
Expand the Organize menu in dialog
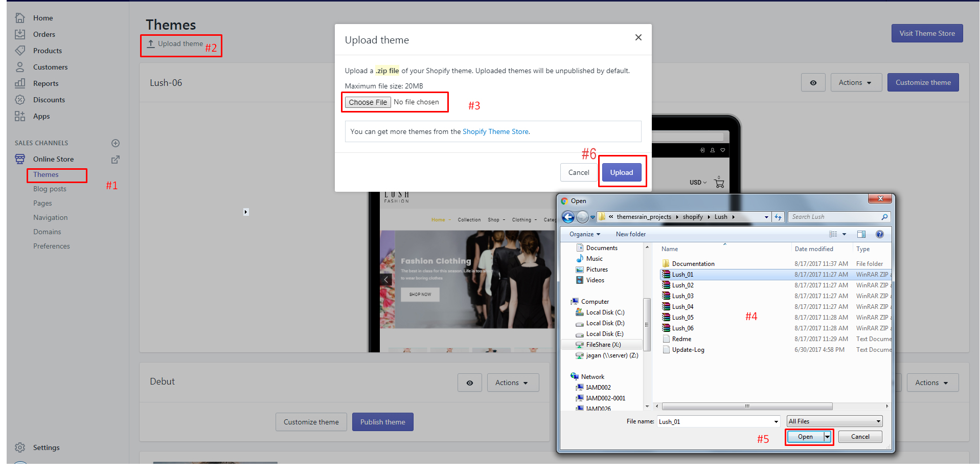pyautogui.click(x=584, y=234)
